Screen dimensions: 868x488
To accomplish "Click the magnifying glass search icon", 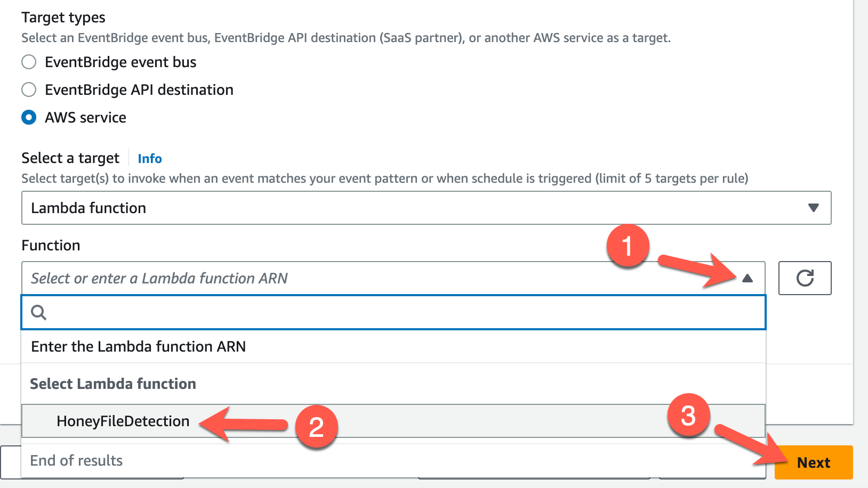I will (x=39, y=313).
